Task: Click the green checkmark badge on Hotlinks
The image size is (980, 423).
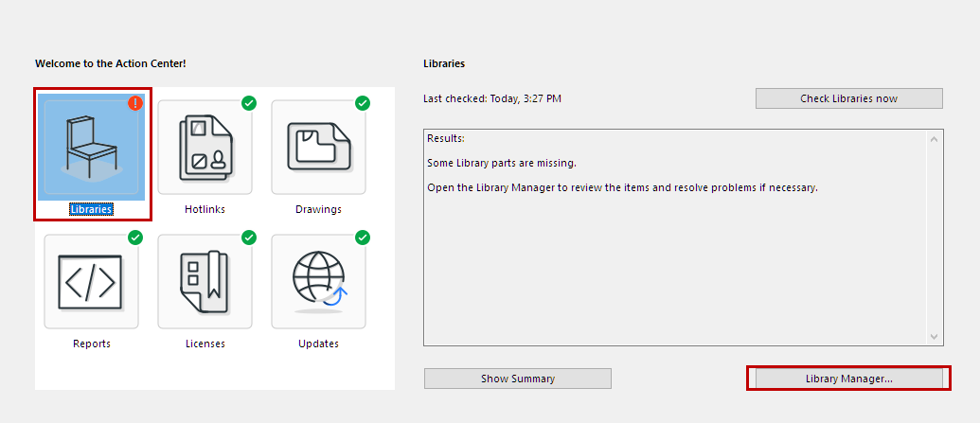Action: 249,103
